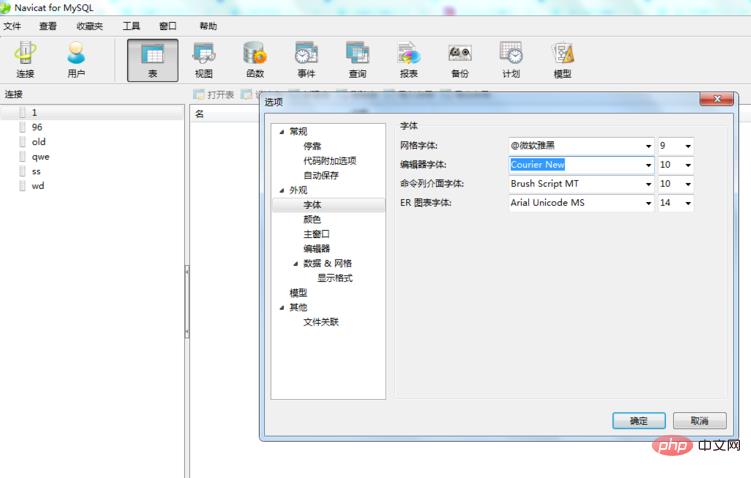Open the 编辑器字体 Courier New dropdown arrow
Image resolution: width=751 pixels, height=478 pixels.
(x=649, y=165)
